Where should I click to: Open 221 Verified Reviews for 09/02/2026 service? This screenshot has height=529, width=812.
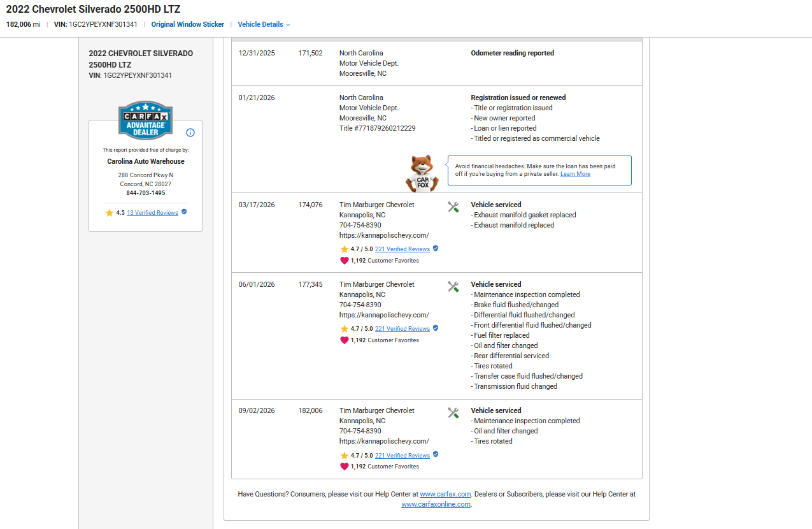click(x=402, y=456)
